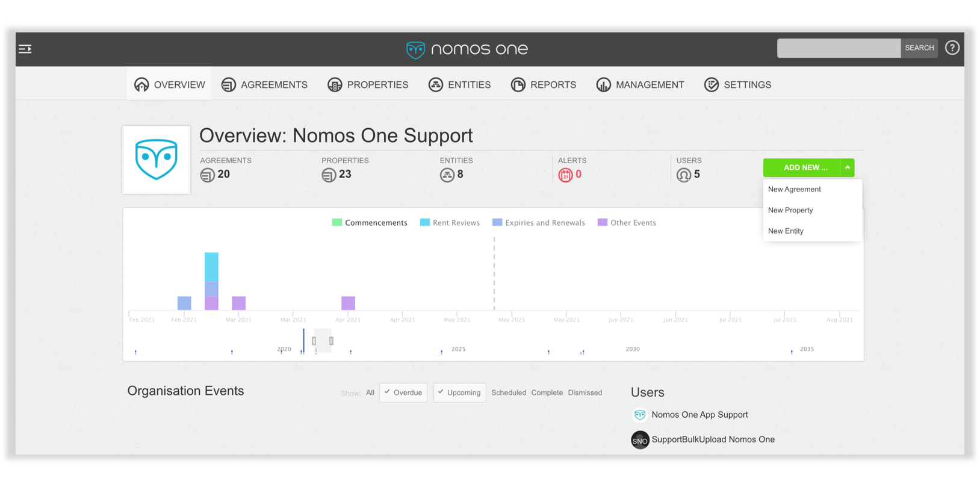This screenshot has width=980, height=487.
Task: Open the Reports tab
Action: tap(544, 85)
